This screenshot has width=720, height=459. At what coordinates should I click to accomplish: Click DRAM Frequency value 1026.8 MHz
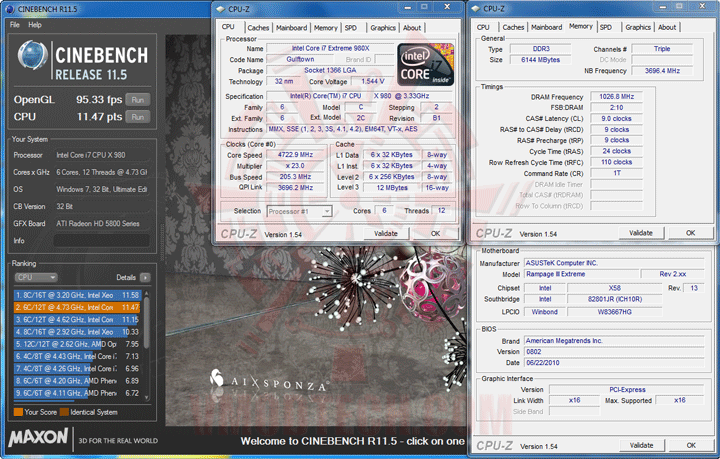point(616,97)
